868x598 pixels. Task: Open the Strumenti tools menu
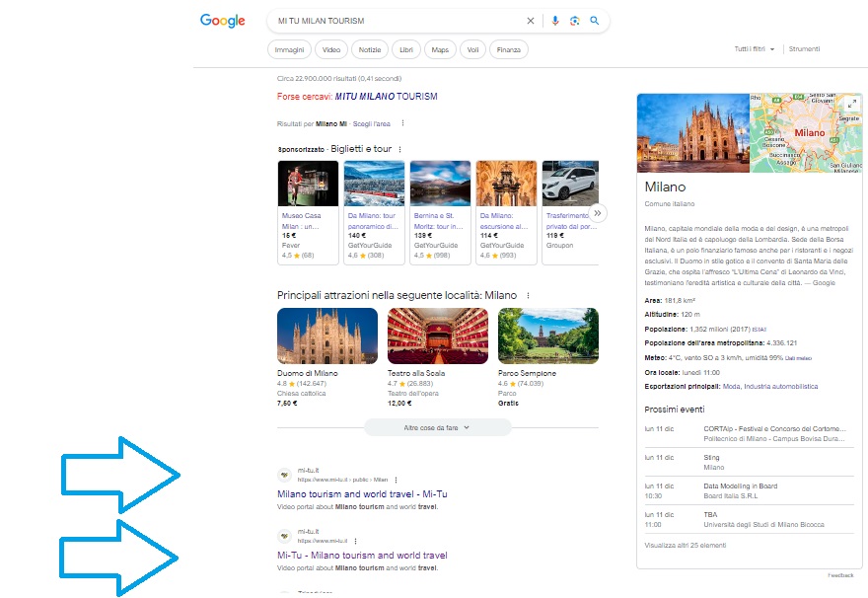[804, 49]
